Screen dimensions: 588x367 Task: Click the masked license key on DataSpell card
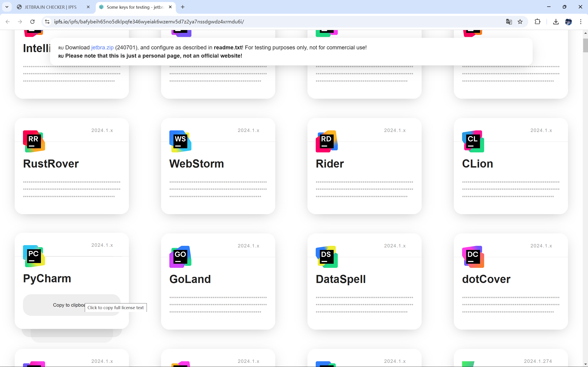(364, 305)
